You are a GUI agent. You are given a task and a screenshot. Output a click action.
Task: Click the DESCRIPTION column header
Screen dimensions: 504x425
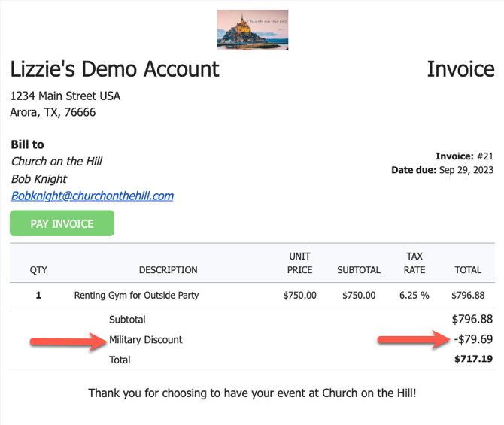[169, 270]
